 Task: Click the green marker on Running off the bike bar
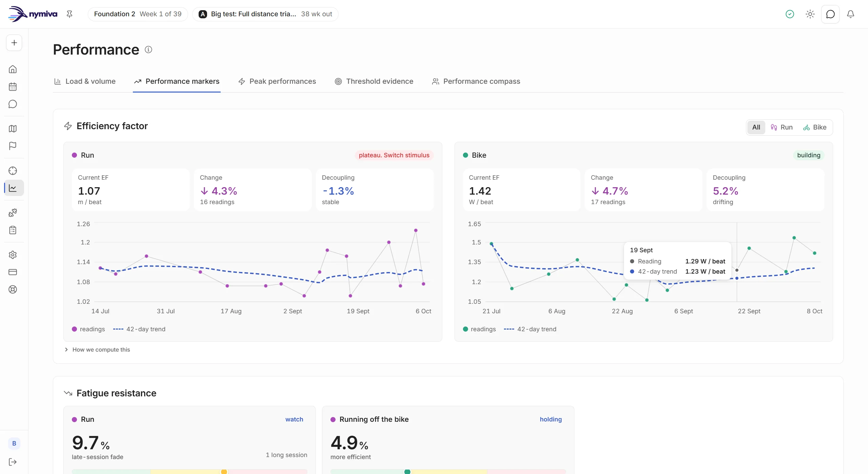click(407, 472)
